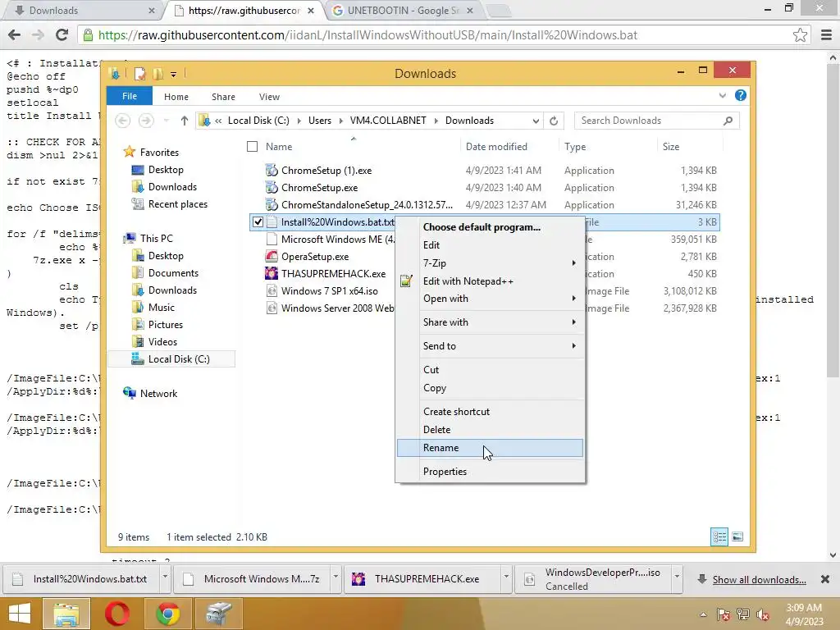Open the Share ribbon tab

(x=223, y=97)
